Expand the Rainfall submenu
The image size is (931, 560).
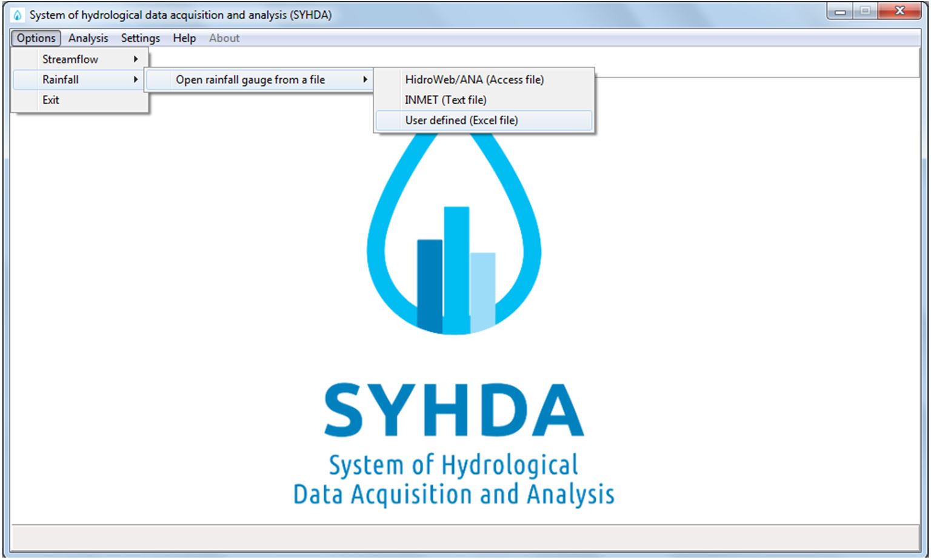(x=60, y=79)
